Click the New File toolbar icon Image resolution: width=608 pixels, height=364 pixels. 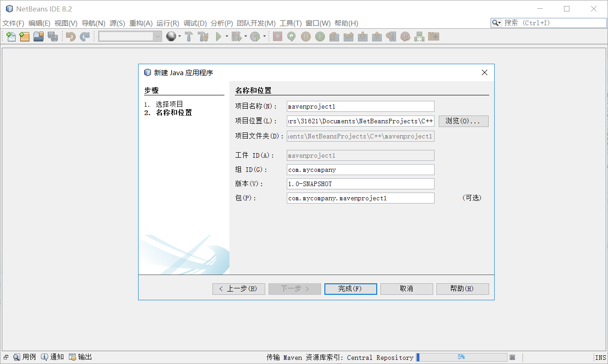point(11,37)
